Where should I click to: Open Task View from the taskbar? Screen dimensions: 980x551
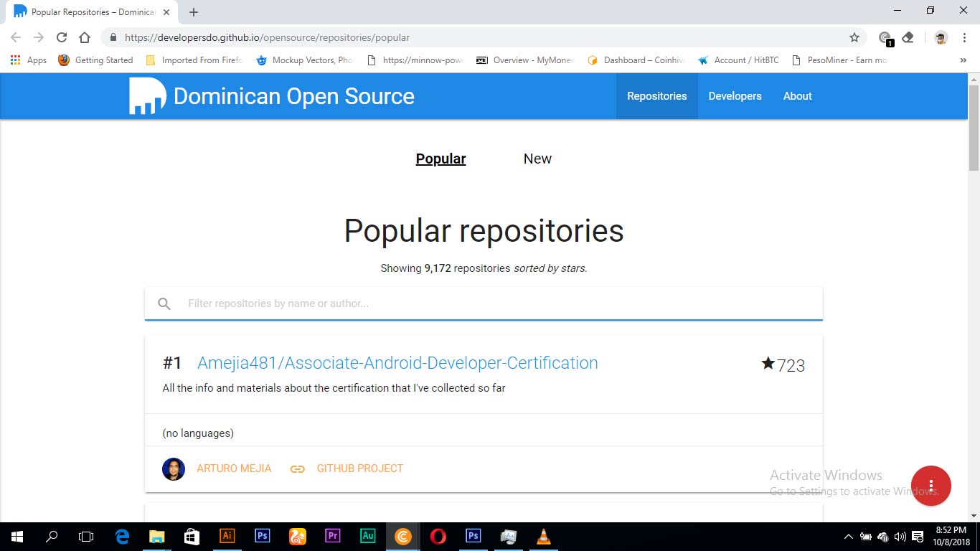(86, 537)
